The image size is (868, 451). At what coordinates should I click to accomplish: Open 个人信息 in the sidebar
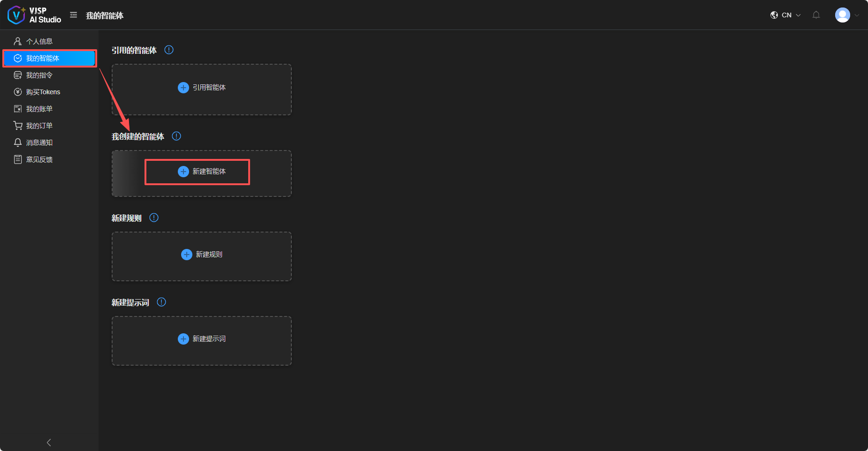(39, 41)
